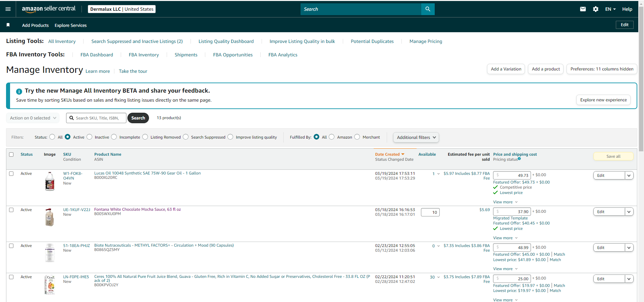Open the Action on 0 selected dropdown
The width and height of the screenshot is (644, 302).
pos(33,118)
